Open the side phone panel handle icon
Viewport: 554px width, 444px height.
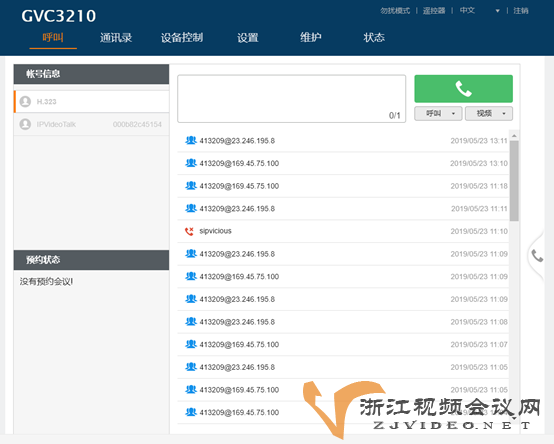[x=537, y=255]
